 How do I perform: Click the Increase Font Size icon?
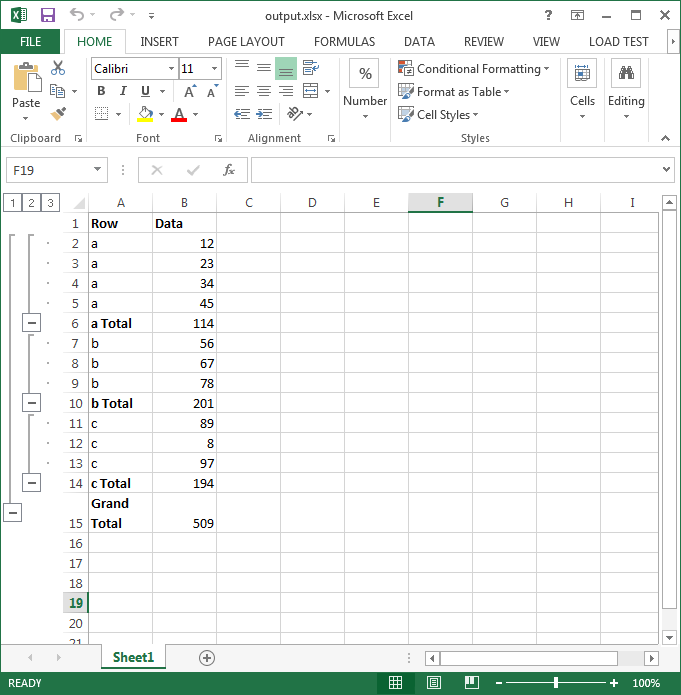191,91
